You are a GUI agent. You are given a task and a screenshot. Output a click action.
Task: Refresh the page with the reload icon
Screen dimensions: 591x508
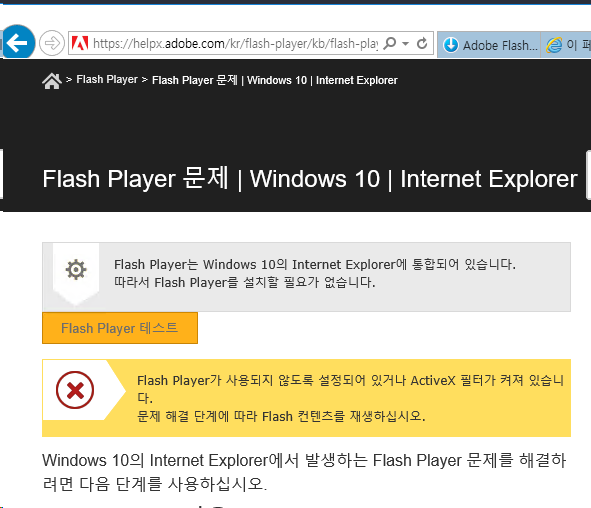(422, 43)
